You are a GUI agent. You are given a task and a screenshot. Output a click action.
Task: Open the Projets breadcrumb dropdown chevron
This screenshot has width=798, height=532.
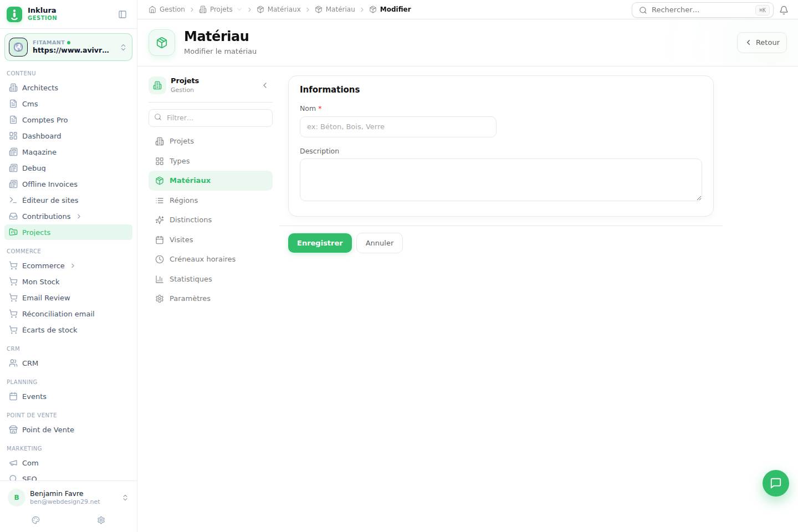(239, 9)
